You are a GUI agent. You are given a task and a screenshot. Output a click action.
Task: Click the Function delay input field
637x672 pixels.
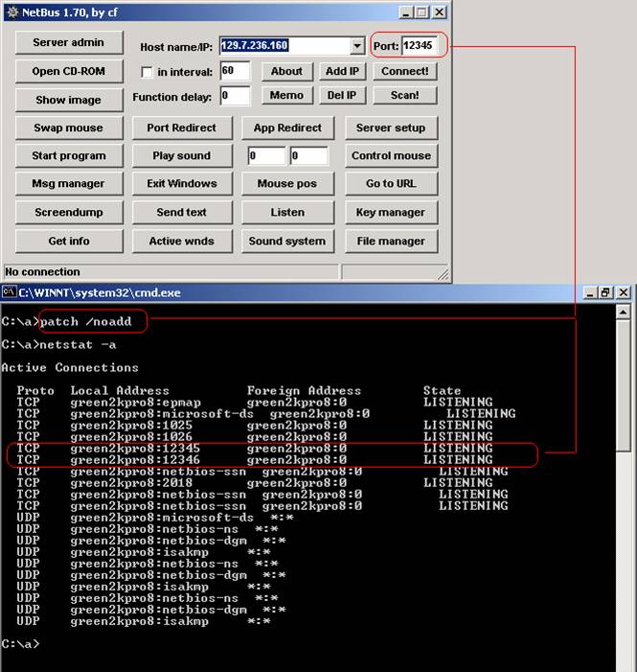pos(235,96)
